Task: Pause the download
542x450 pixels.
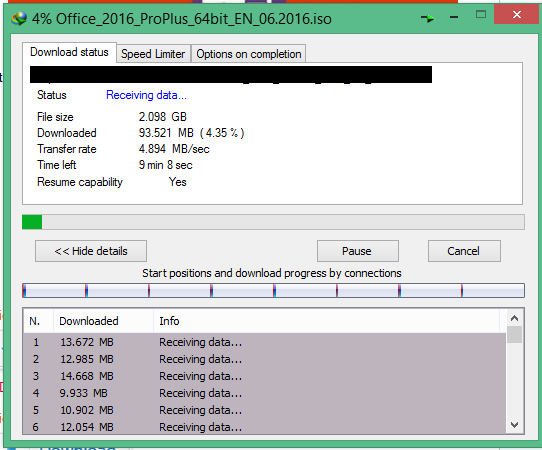Action: [358, 251]
